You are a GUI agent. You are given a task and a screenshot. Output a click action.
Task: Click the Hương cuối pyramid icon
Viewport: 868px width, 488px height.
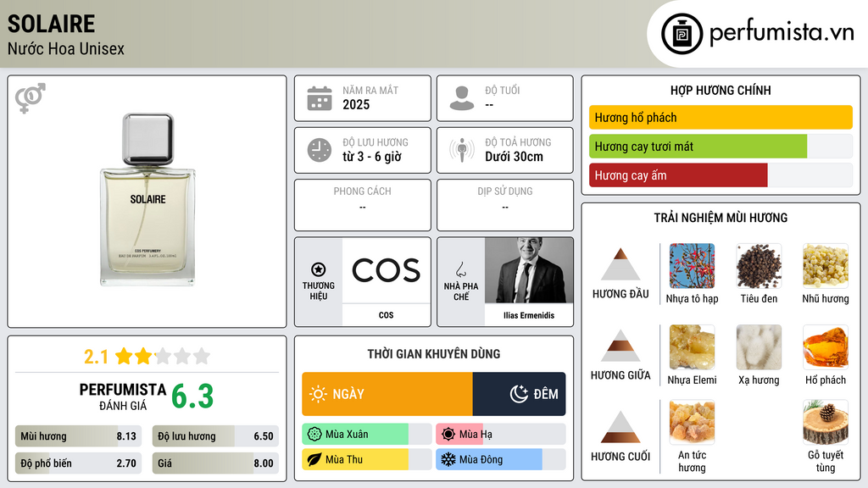620,427
